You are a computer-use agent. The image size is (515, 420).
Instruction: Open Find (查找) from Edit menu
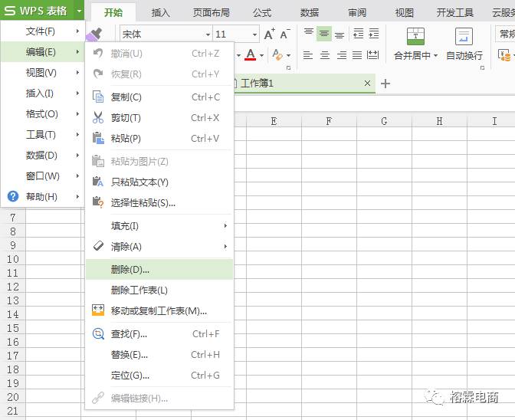[x=159, y=334]
